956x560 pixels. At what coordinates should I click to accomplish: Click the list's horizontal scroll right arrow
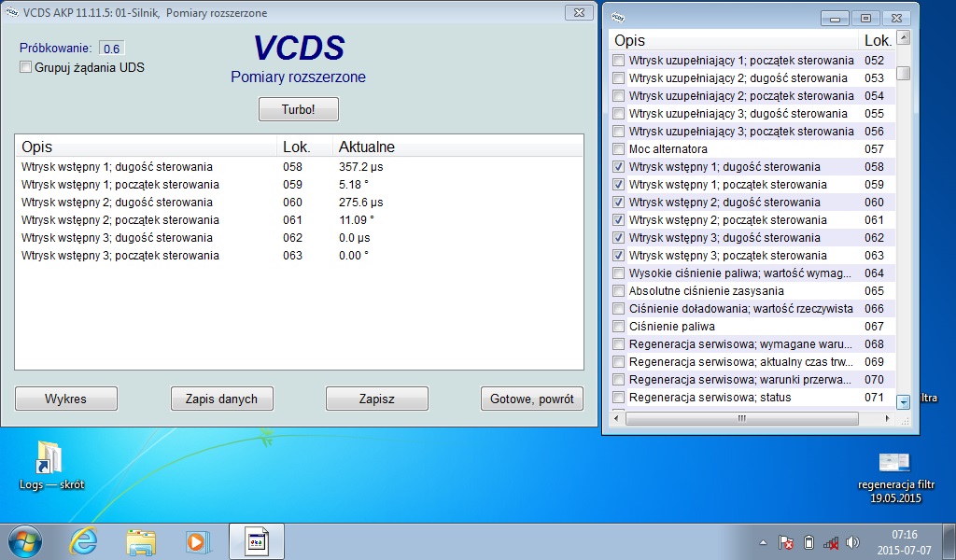pos(887,419)
